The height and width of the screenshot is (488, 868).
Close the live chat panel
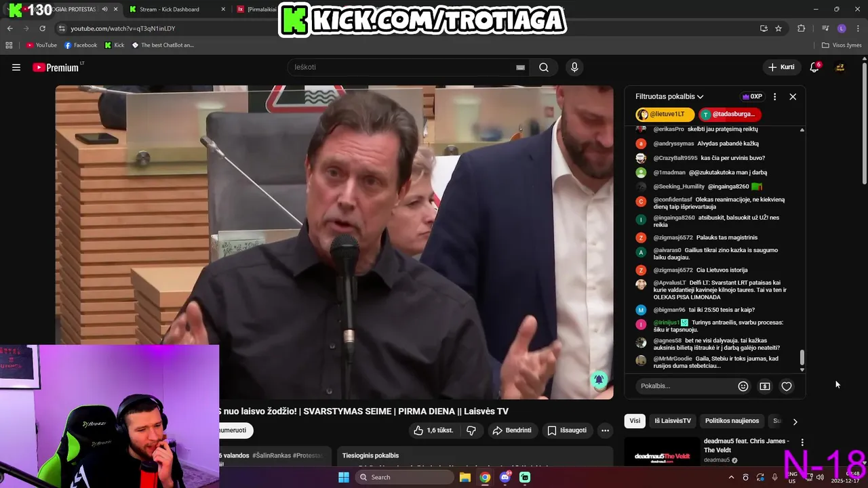(x=793, y=97)
